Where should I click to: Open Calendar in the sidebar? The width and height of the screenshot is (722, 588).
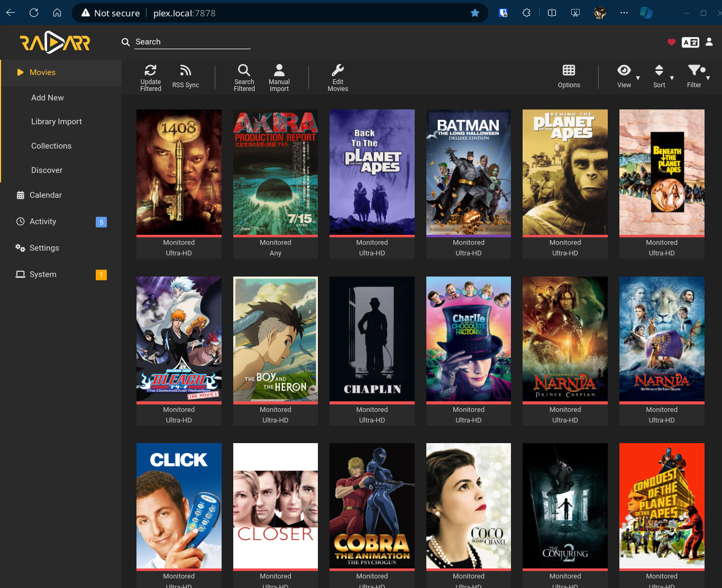coord(45,195)
